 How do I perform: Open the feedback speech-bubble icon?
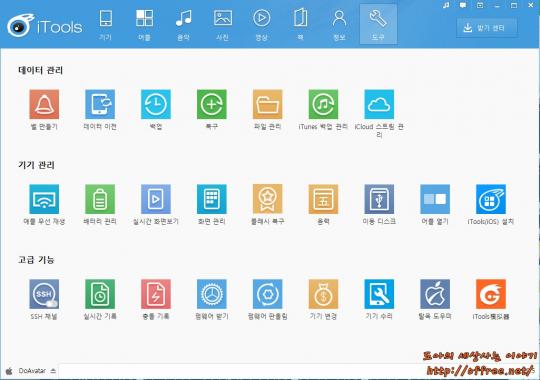click(x=463, y=5)
